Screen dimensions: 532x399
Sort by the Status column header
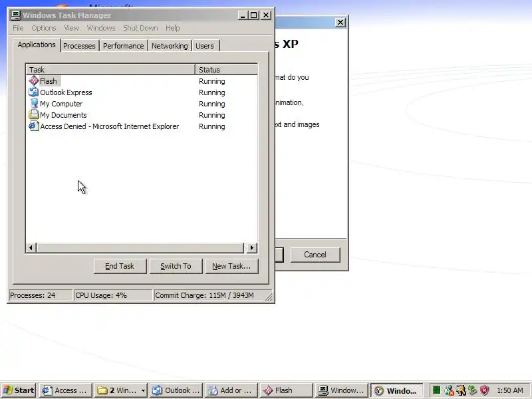pyautogui.click(x=226, y=70)
